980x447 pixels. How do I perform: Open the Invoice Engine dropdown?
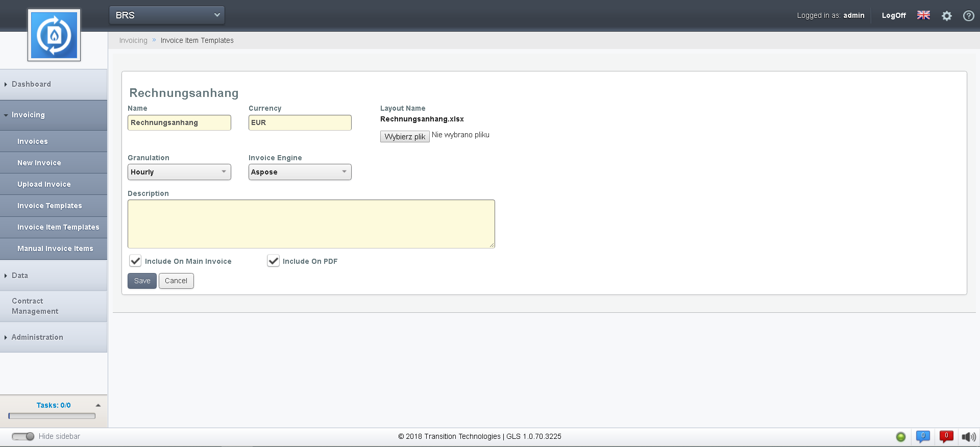[x=300, y=172]
